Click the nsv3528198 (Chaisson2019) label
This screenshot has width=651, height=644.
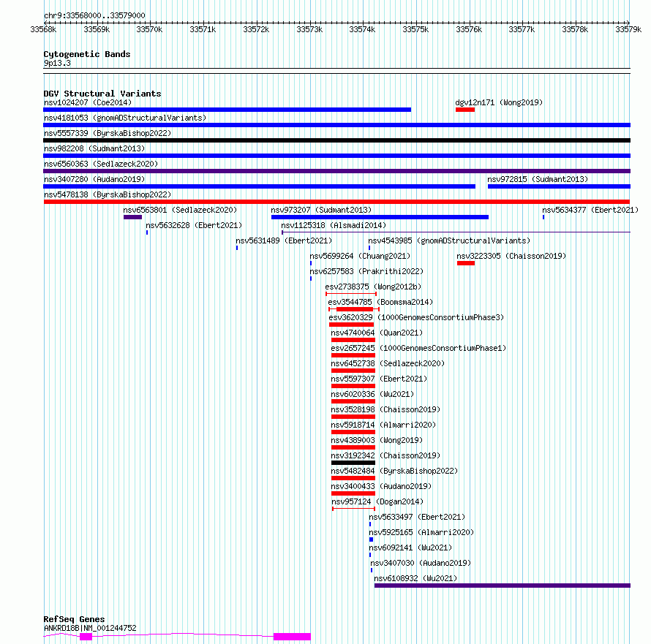click(385, 409)
